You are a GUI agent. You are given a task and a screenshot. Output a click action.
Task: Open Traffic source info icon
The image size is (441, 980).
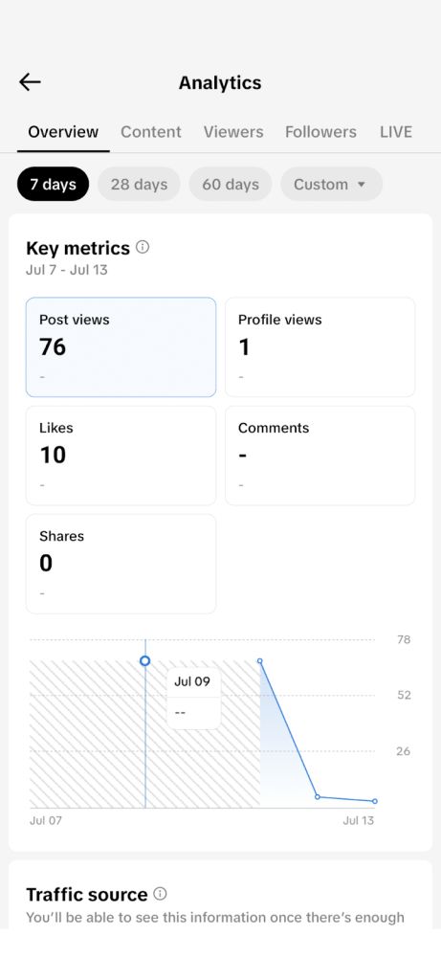click(160, 894)
